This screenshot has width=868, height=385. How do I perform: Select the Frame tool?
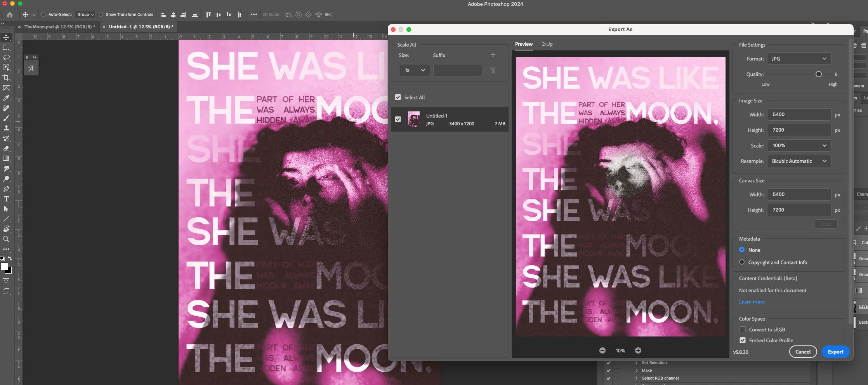(x=6, y=88)
